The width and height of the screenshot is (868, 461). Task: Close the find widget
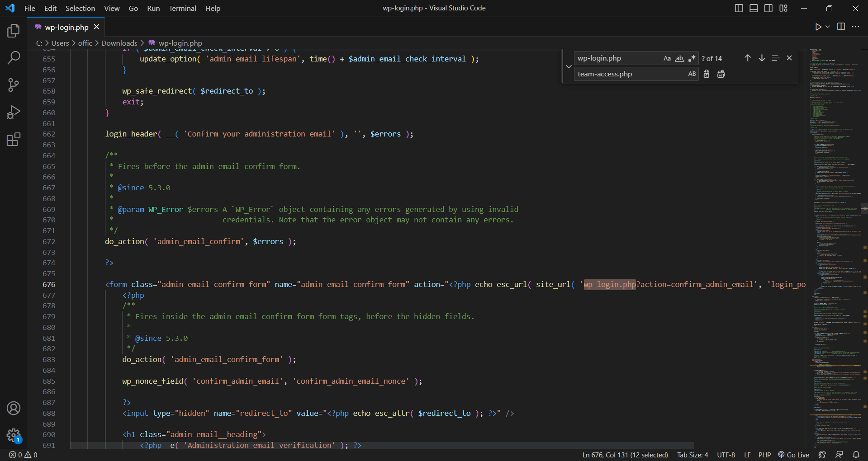[789, 58]
